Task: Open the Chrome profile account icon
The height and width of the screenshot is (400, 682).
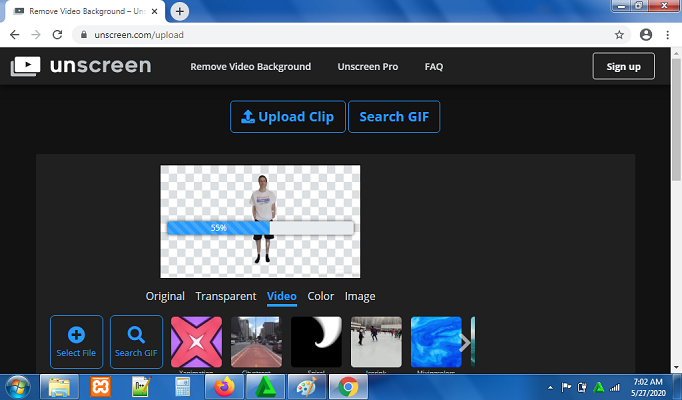Action: pyautogui.click(x=646, y=34)
